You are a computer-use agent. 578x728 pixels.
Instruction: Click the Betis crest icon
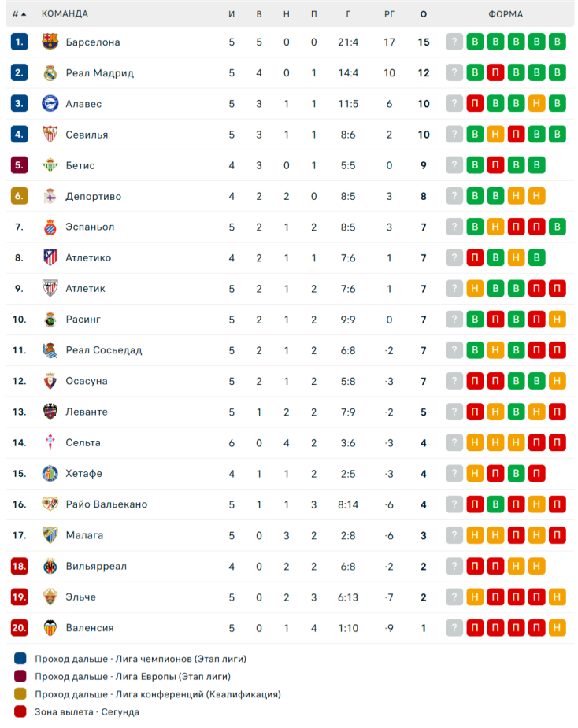(x=50, y=165)
